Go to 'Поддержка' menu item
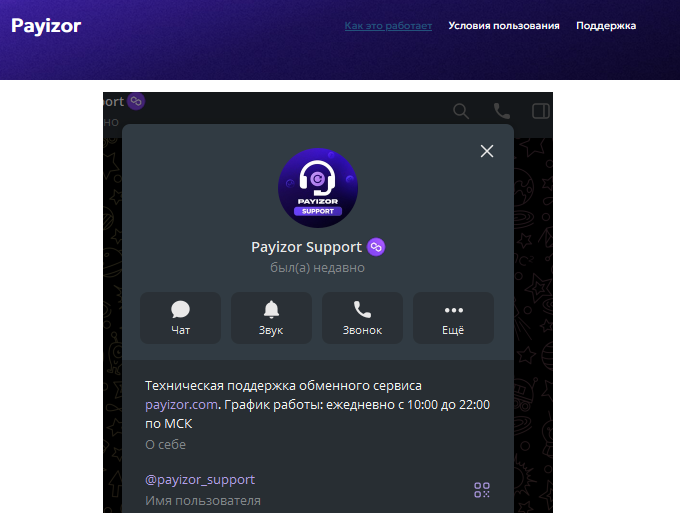 click(x=606, y=26)
